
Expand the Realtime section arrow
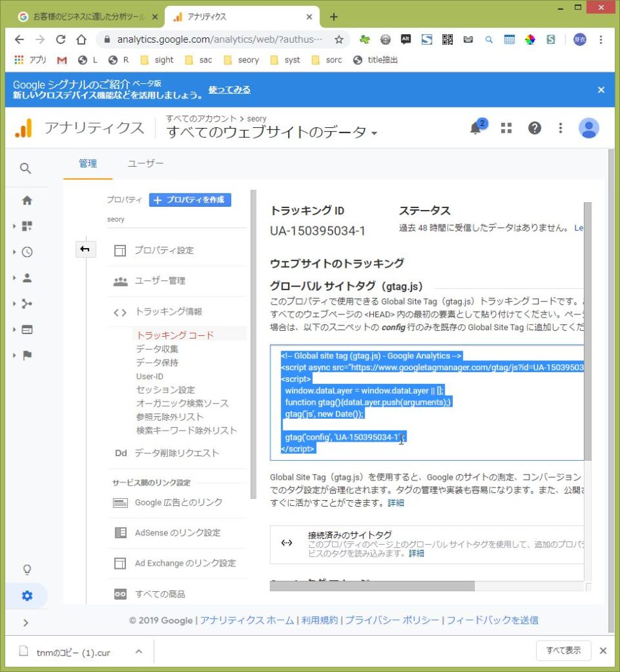(x=14, y=251)
